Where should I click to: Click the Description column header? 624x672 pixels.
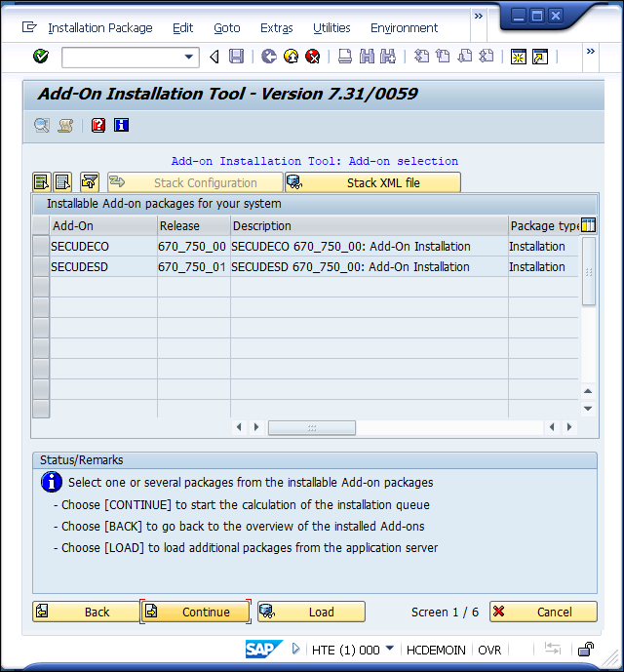[x=369, y=226]
